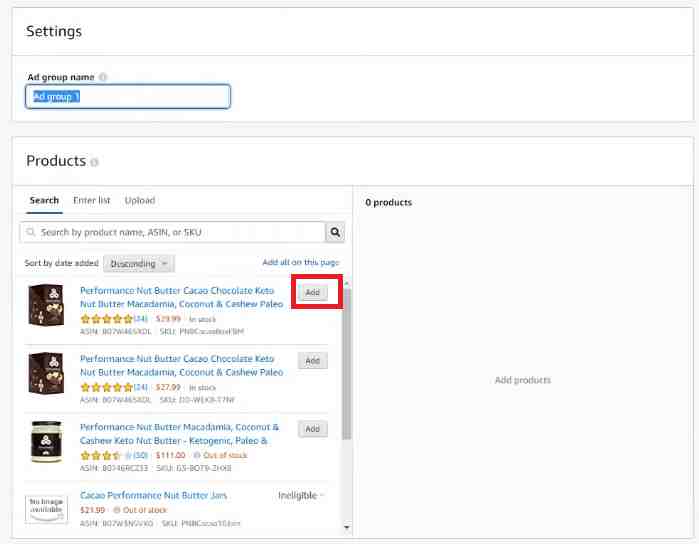Click the $29.99 product box thumbnail
This screenshot has height=544, width=699.
pyautogui.click(x=46, y=305)
